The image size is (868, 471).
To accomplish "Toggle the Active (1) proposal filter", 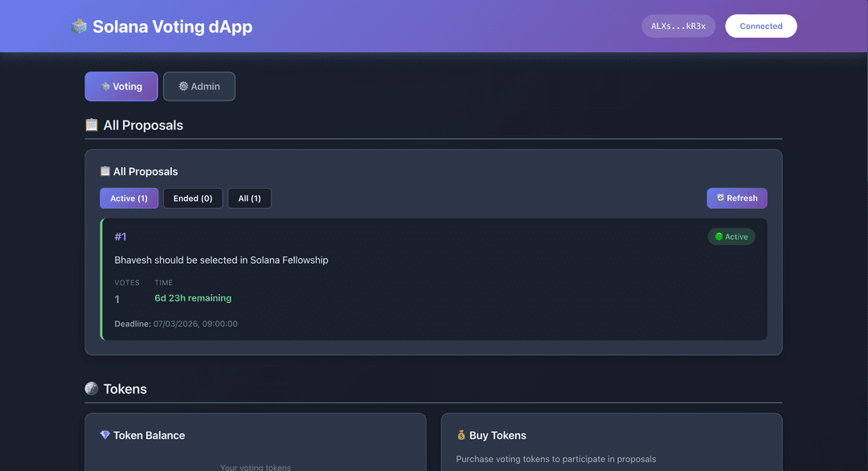I will click(x=129, y=198).
